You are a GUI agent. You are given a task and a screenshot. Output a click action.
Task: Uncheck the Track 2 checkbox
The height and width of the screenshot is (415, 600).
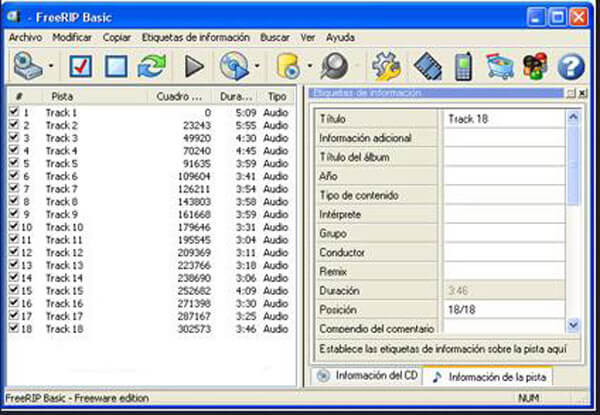coord(14,124)
